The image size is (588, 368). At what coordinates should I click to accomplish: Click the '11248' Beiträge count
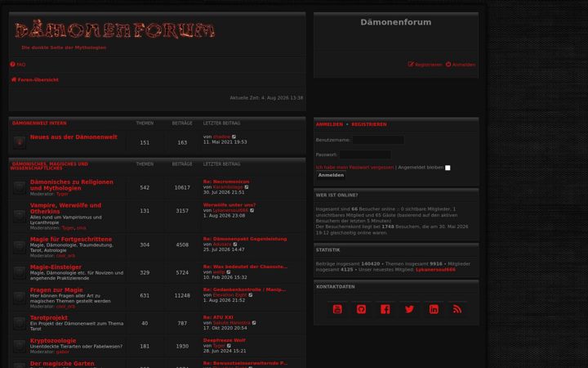point(182,295)
